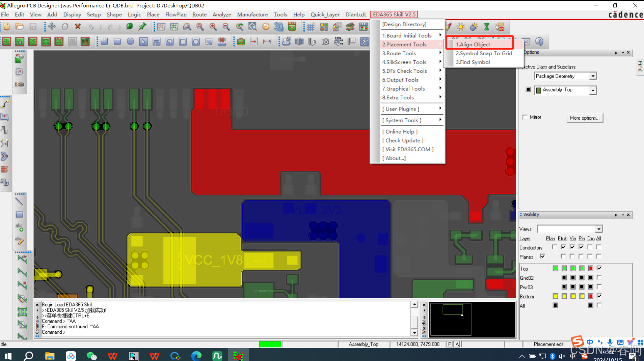Click the ODB export icon

(286, 41)
